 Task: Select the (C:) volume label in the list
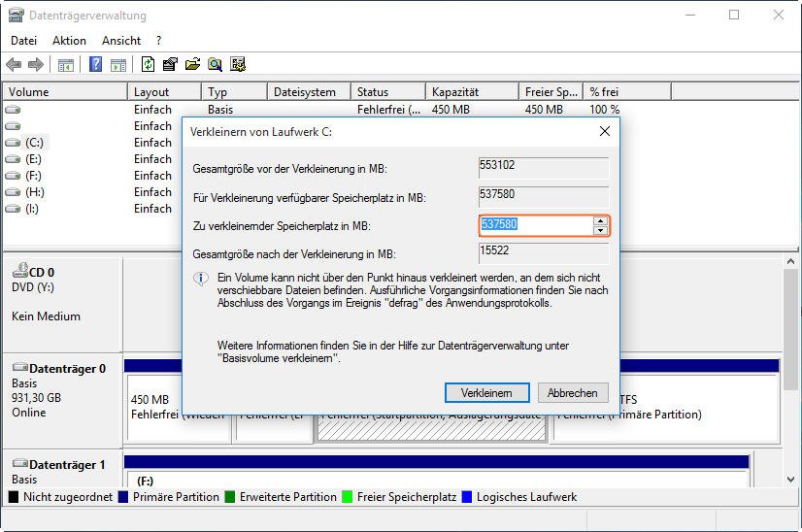click(35, 143)
